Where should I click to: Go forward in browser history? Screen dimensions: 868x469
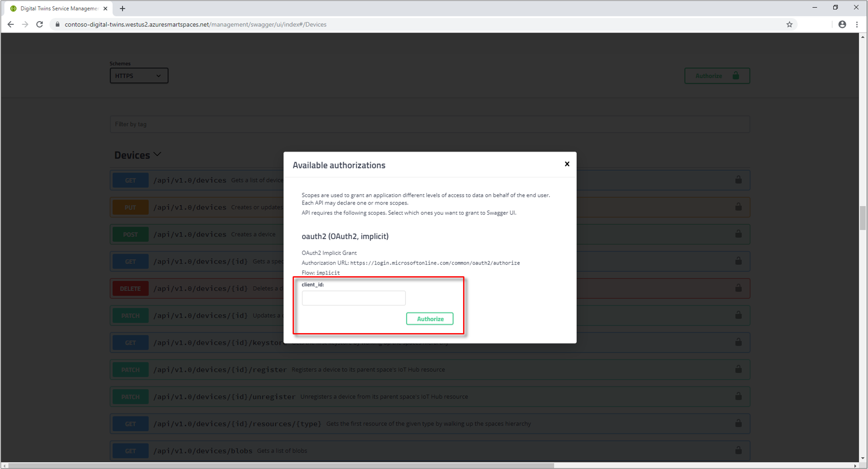[x=25, y=24]
